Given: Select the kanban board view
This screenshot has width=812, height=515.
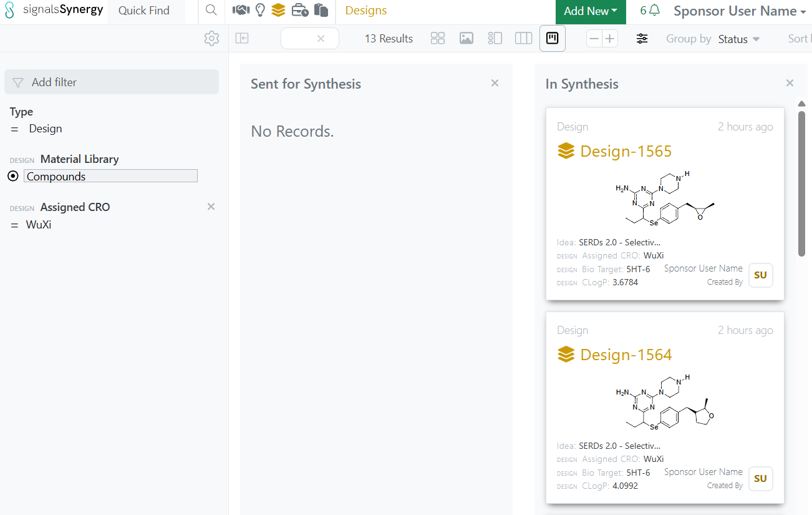Looking at the screenshot, I should pyautogui.click(x=553, y=39).
